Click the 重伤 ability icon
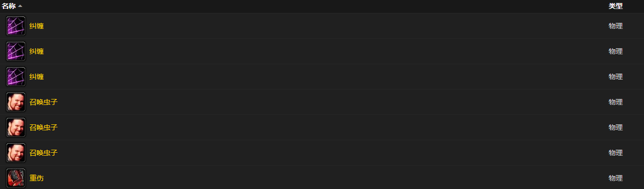Viewport: 644px width, 189px height. tap(16, 178)
